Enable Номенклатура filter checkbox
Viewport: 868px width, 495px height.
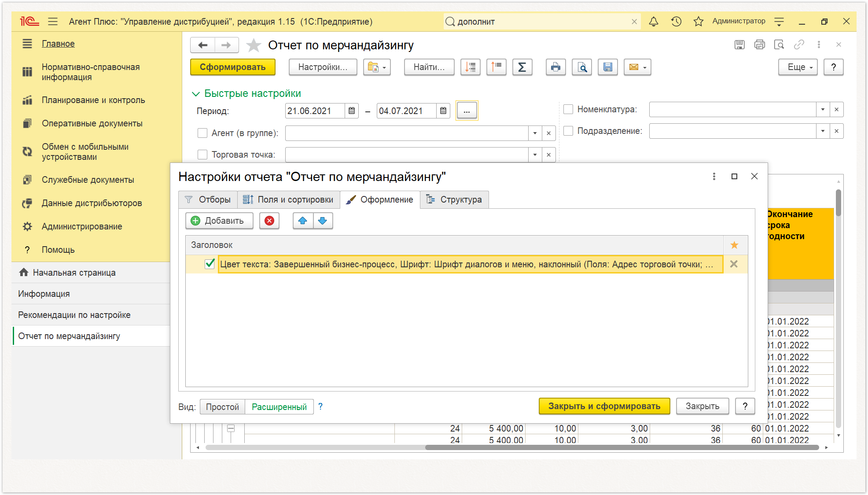pos(568,109)
